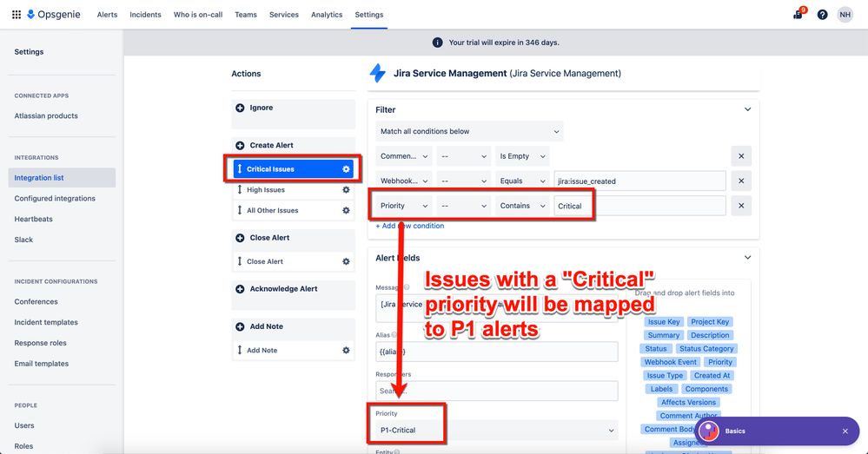The height and width of the screenshot is (454, 868).
Task: Click Add new condition link
Action: (409, 227)
